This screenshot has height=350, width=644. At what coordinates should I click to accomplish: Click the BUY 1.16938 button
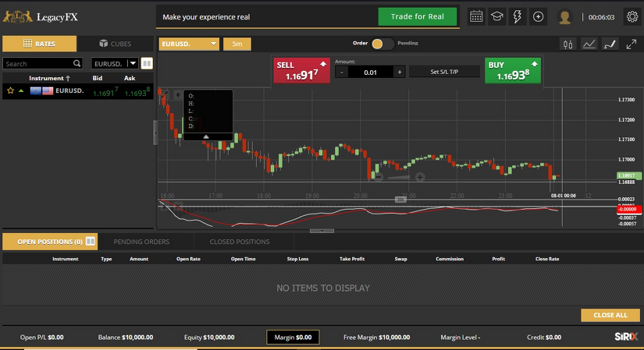pyautogui.click(x=513, y=70)
